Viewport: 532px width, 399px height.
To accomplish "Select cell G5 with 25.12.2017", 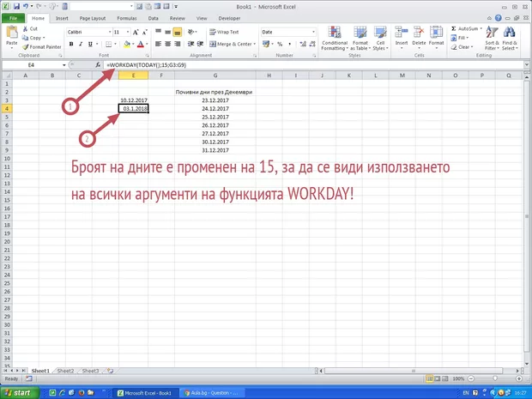I will [x=215, y=117].
